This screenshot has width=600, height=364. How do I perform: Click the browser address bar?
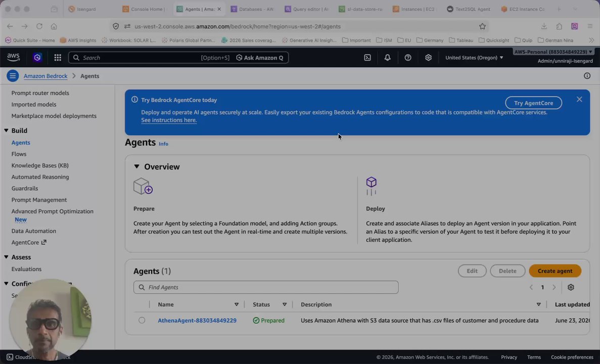click(298, 26)
